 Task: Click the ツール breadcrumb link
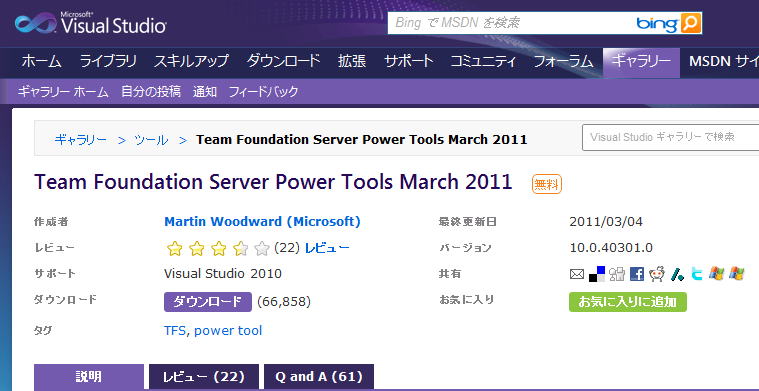pyautogui.click(x=151, y=140)
